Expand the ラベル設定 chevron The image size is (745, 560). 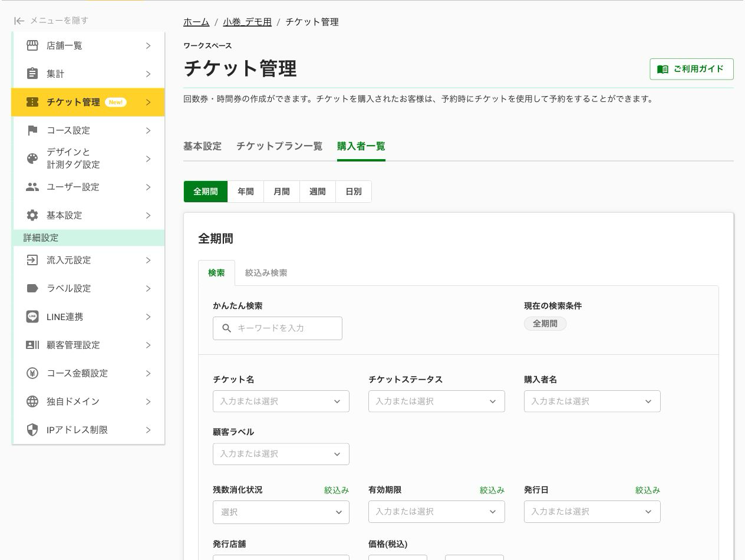point(148,288)
